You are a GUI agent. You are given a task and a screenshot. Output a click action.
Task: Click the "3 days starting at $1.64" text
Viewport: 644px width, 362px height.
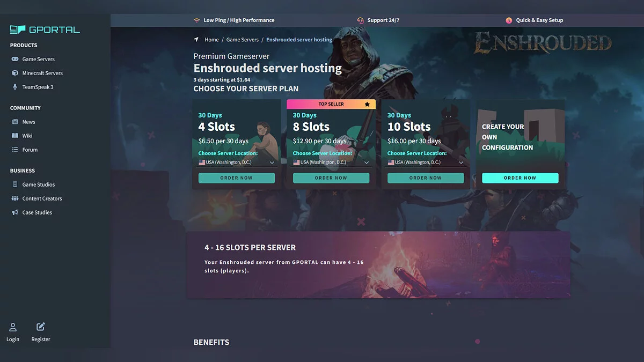pos(222,79)
